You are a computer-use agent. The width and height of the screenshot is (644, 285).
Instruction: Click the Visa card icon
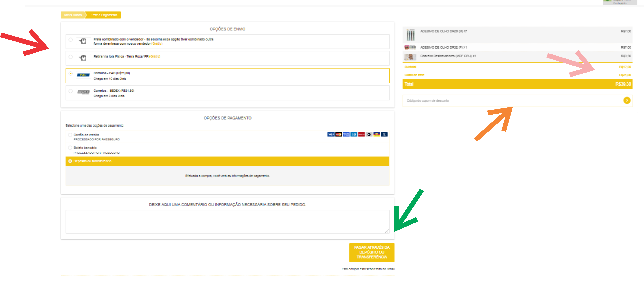[331, 135]
